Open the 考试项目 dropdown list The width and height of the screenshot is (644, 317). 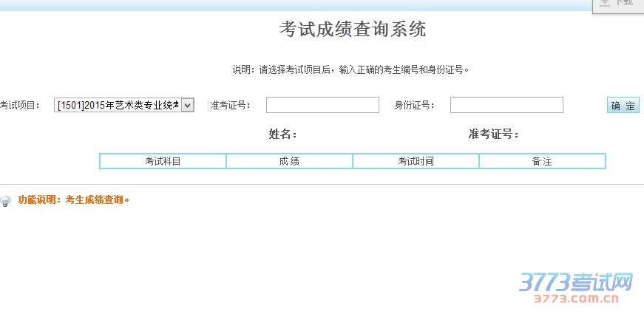click(117, 106)
